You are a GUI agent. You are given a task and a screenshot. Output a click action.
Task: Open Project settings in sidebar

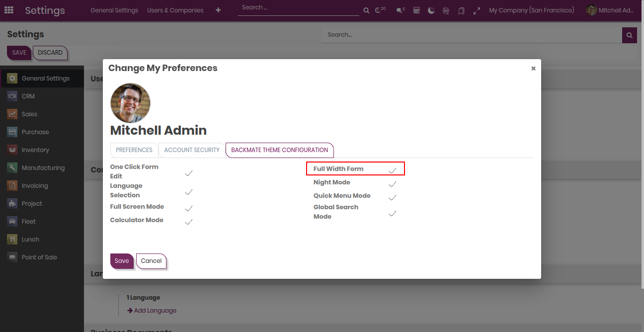point(42,204)
